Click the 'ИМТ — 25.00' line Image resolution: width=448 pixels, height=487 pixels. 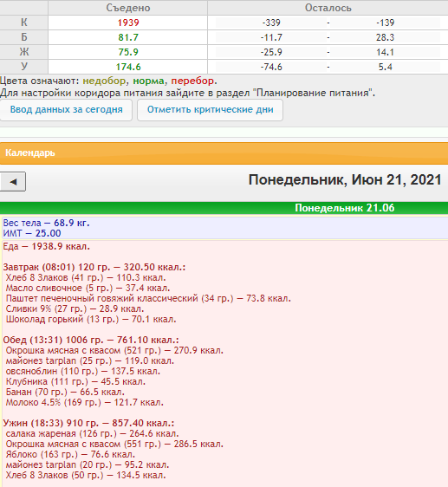coord(32,233)
